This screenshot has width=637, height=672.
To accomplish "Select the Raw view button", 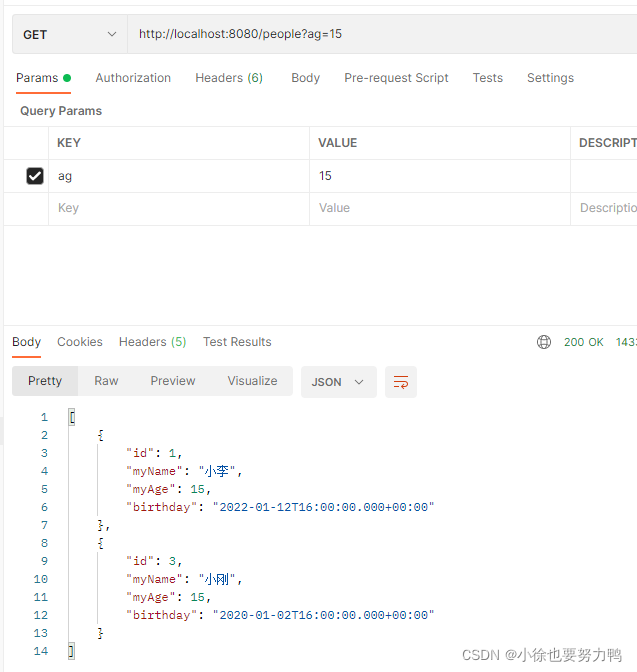I will 106,381.
